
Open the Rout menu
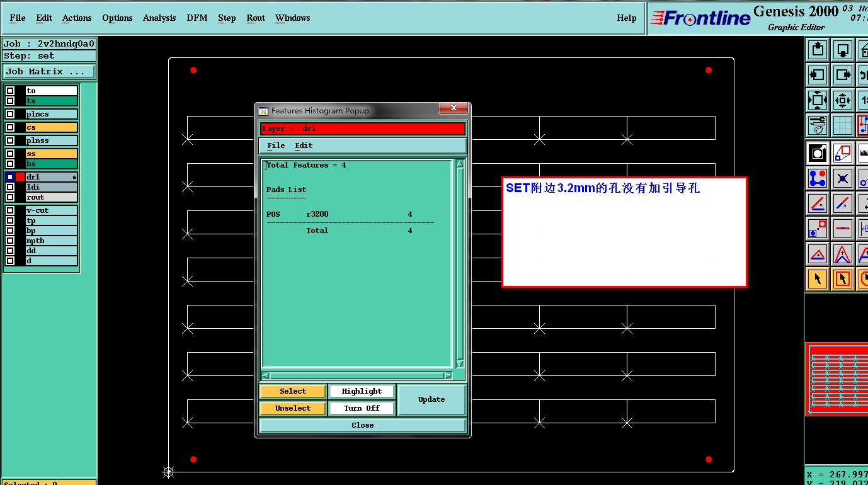(x=256, y=18)
